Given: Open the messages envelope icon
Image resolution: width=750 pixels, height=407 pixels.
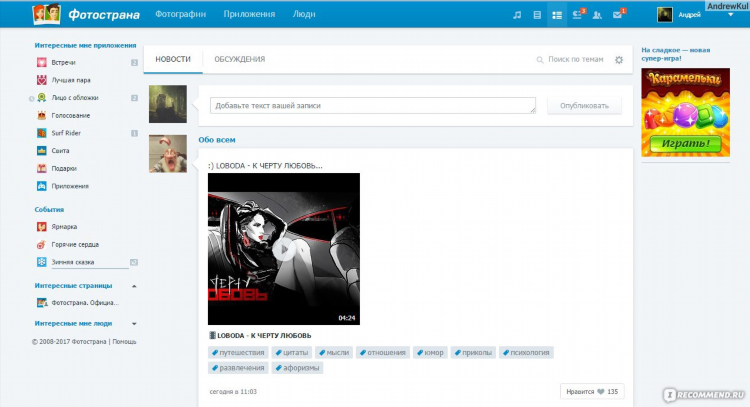Looking at the screenshot, I should click(x=618, y=15).
